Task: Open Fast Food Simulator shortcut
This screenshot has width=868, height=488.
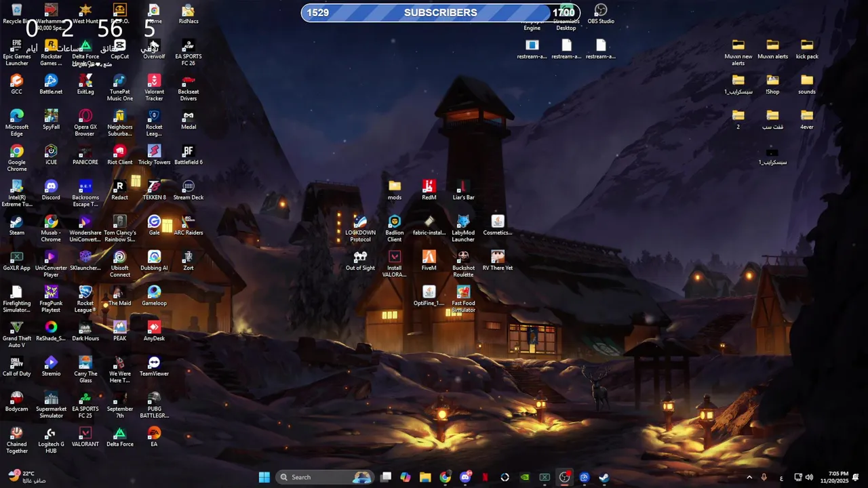Action: (463, 299)
